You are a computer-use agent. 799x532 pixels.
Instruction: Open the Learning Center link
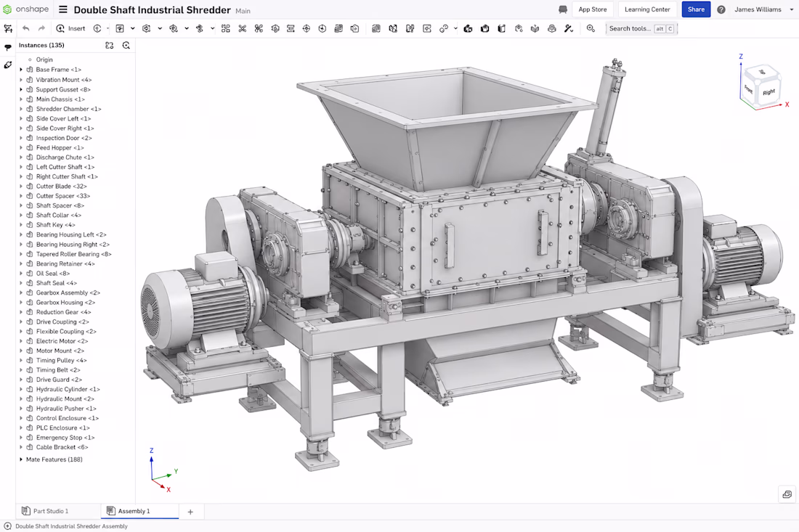(x=647, y=9)
